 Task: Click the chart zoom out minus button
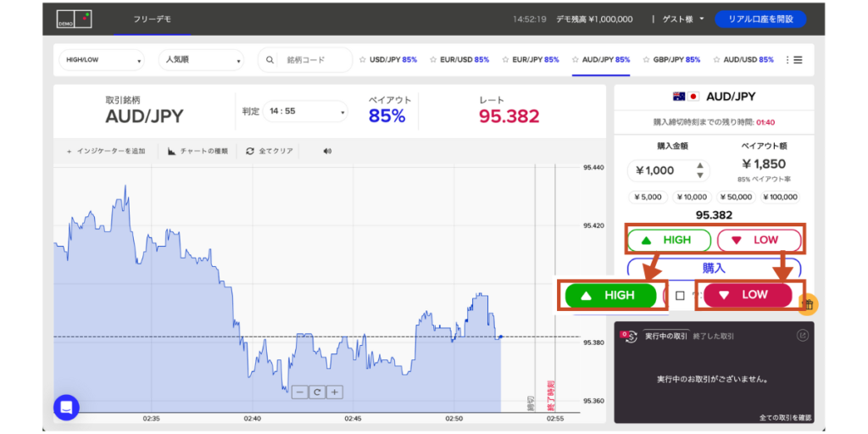(x=299, y=392)
